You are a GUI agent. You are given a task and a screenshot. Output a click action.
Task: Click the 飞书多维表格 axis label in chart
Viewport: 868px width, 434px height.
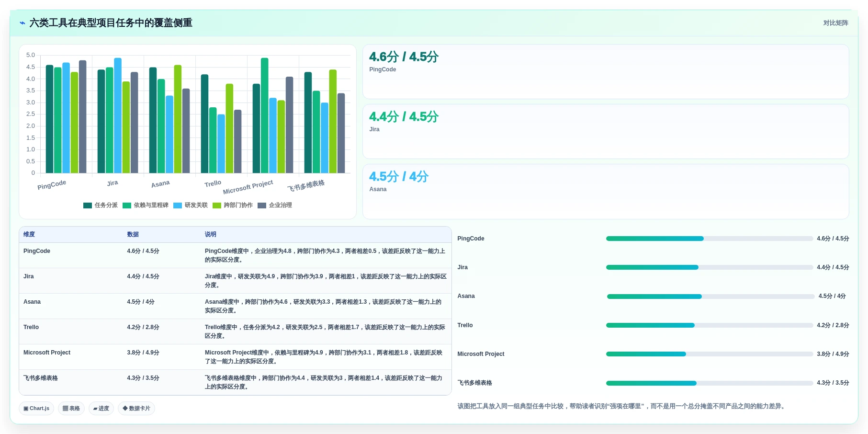(306, 185)
